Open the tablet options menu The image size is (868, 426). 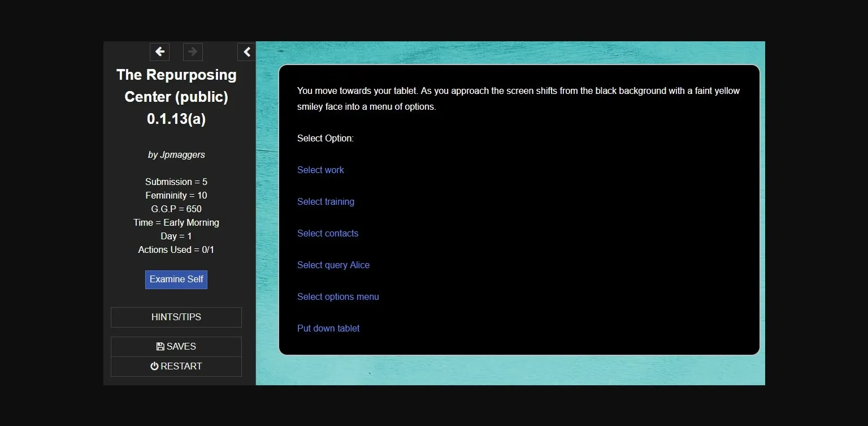tap(338, 296)
